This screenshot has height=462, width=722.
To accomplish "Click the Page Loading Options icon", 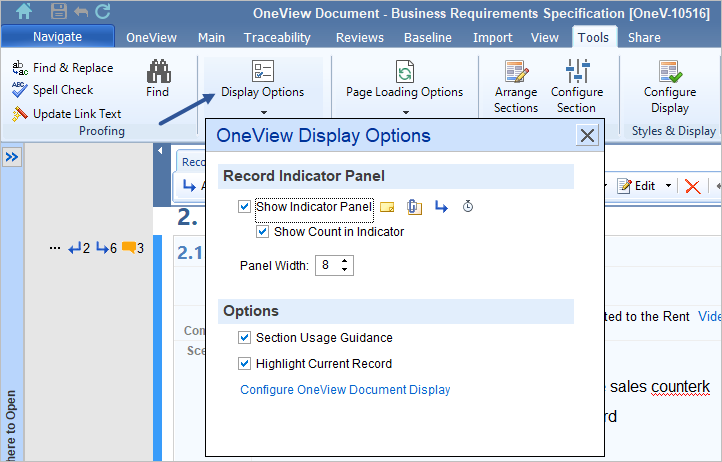I will pos(405,71).
